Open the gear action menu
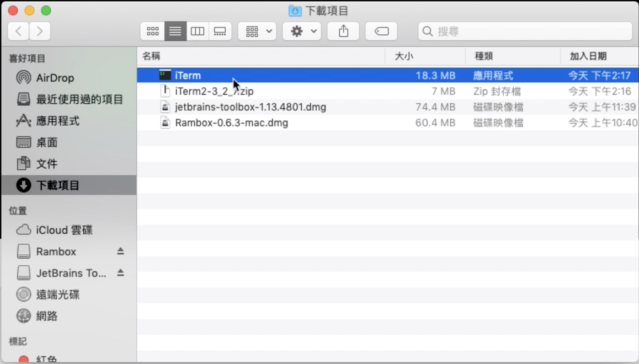The image size is (639, 364). pyautogui.click(x=302, y=31)
